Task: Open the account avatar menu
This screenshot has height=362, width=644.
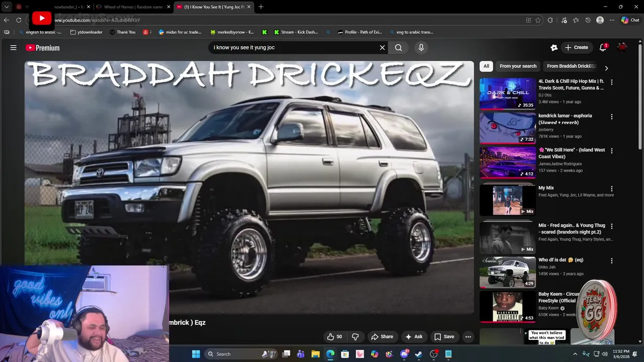Action: click(x=622, y=48)
